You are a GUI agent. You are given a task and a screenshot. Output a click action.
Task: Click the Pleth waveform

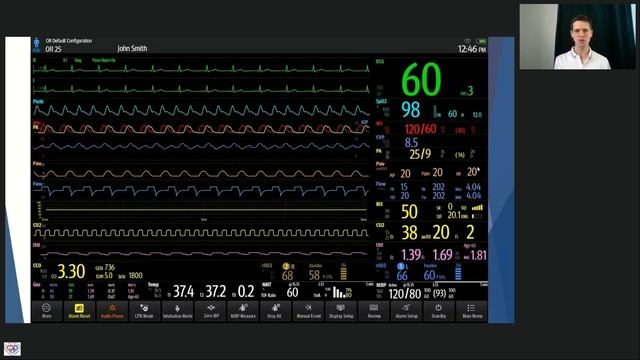pos(201,111)
